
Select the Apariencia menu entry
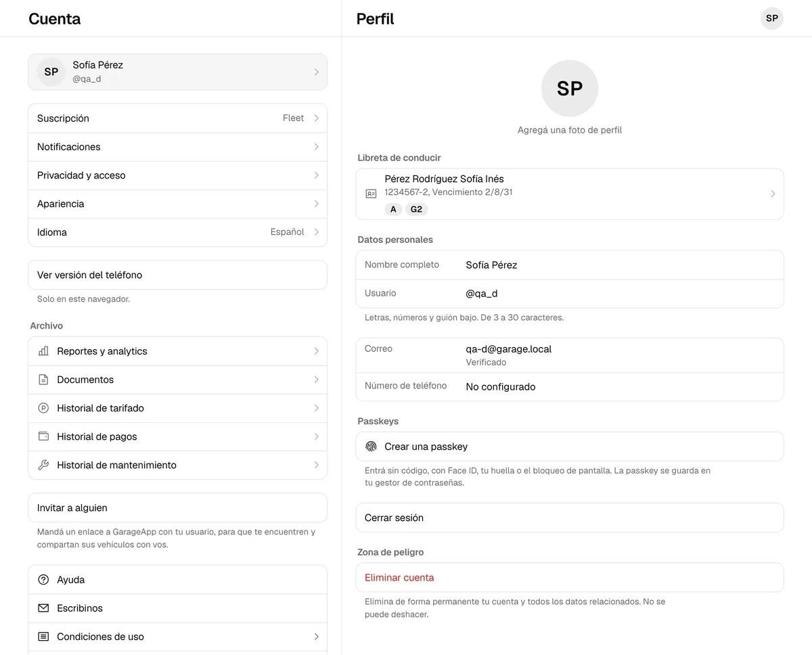pos(177,204)
